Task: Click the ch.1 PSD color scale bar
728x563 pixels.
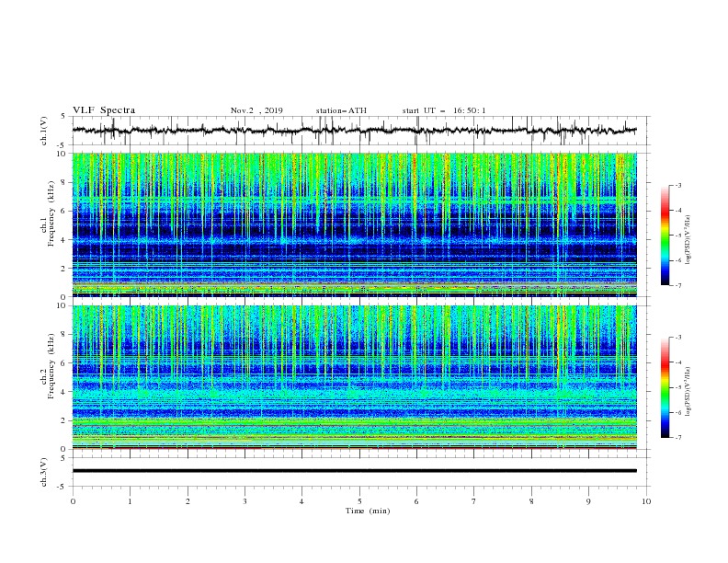Action: (665, 236)
